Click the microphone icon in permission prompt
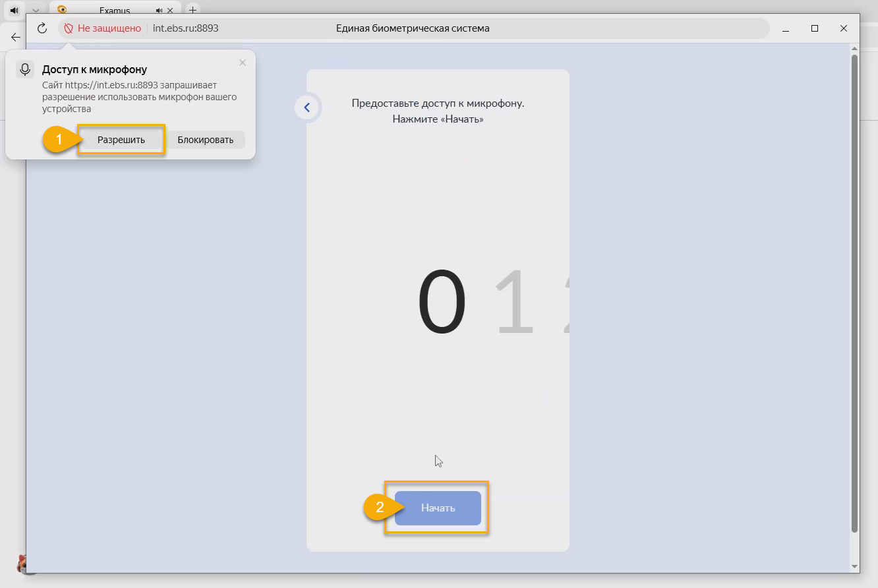The image size is (878, 588). 25,70
